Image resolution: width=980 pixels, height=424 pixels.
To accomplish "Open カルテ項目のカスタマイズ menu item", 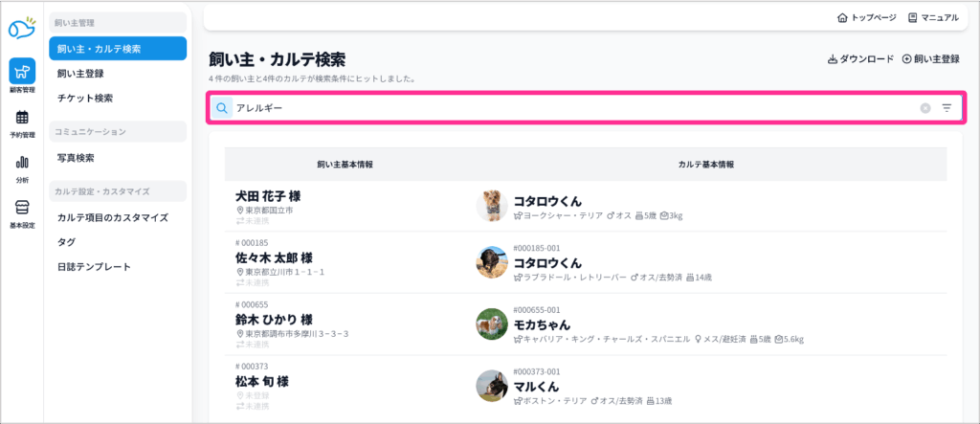I will coord(113,217).
